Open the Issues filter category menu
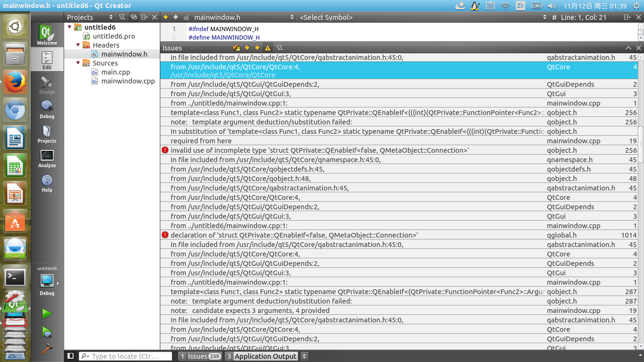 click(279, 48)
